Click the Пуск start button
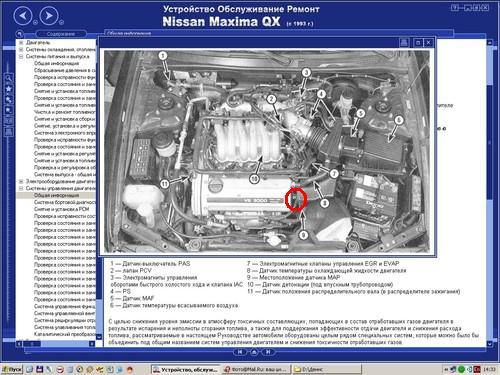500x375 pixels. (12, 369)
